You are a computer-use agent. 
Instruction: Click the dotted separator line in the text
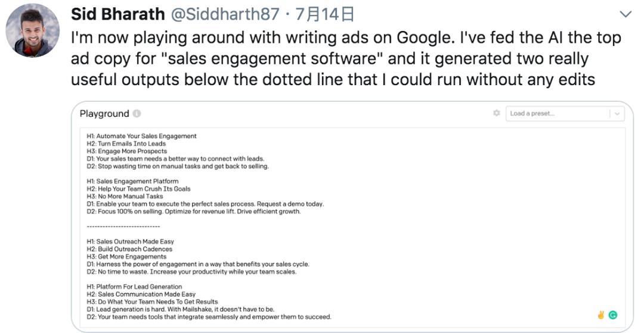[x=123, y=226]
